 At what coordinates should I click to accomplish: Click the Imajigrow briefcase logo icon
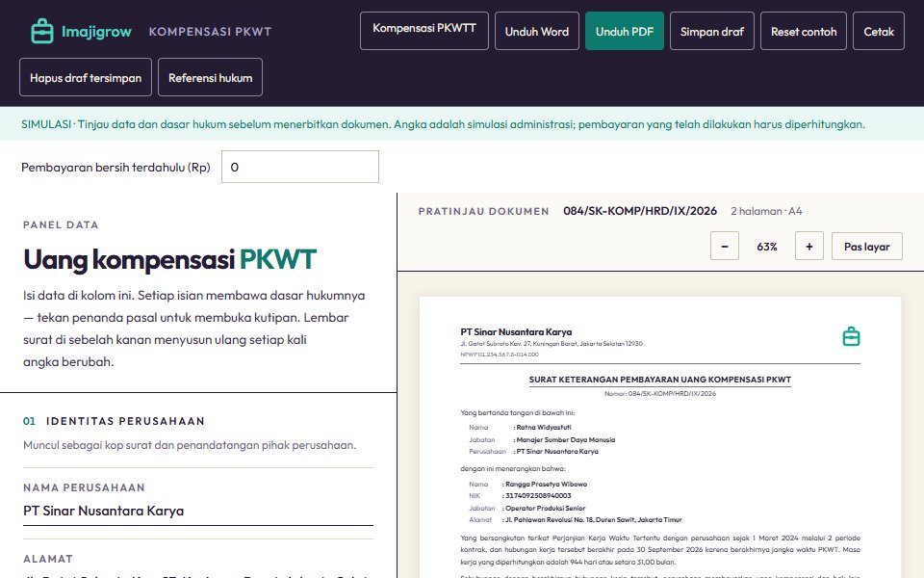coord(41,31)
